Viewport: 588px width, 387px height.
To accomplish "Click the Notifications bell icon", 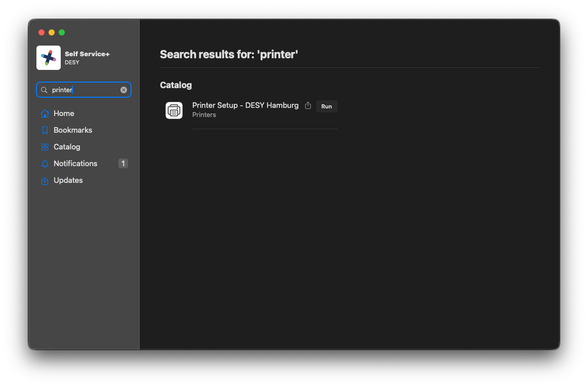I will point(45,164).
